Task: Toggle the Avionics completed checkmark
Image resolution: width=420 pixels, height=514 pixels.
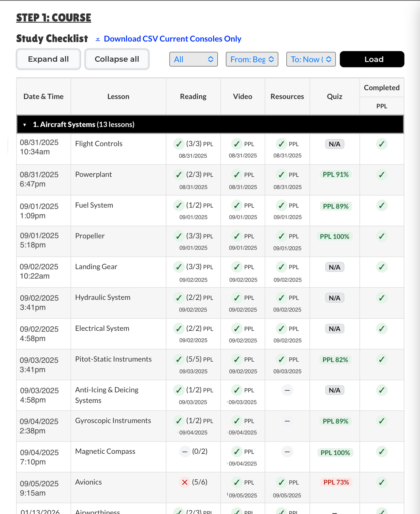Action: [381, 482]
